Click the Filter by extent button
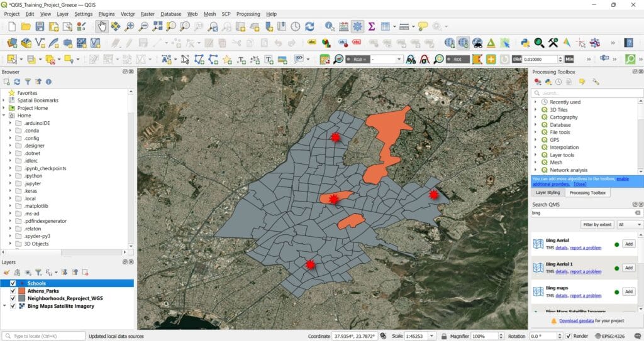Viewport: 644px width, 341px height. [x=597, y=224]
